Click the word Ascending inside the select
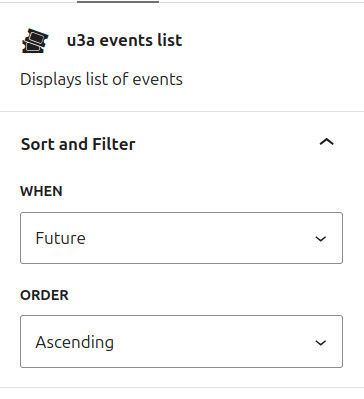Viewport: 364px width, 399px height. [x=75, y=342]
